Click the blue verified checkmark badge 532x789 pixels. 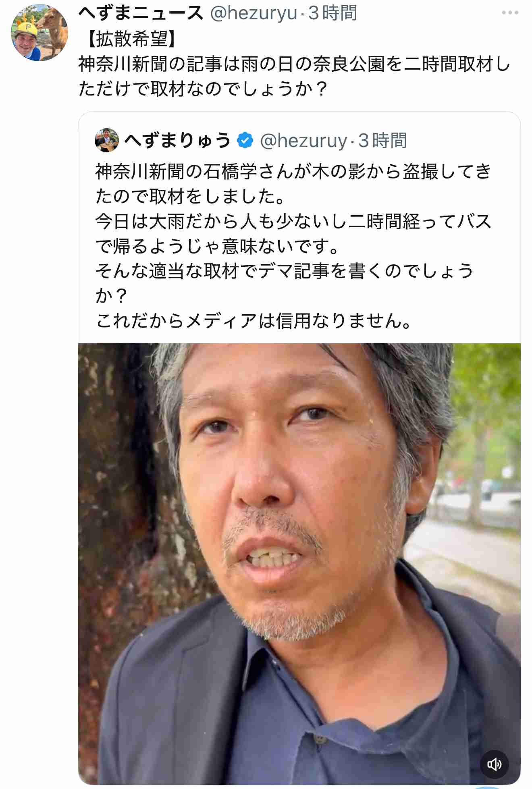(x=245, y=141)
